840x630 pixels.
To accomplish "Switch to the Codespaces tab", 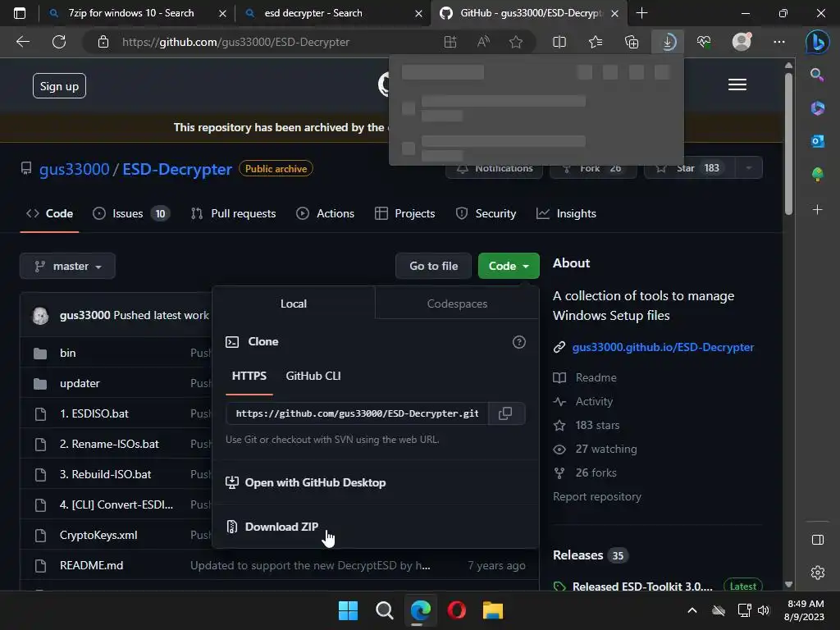I will coord(457,304).
